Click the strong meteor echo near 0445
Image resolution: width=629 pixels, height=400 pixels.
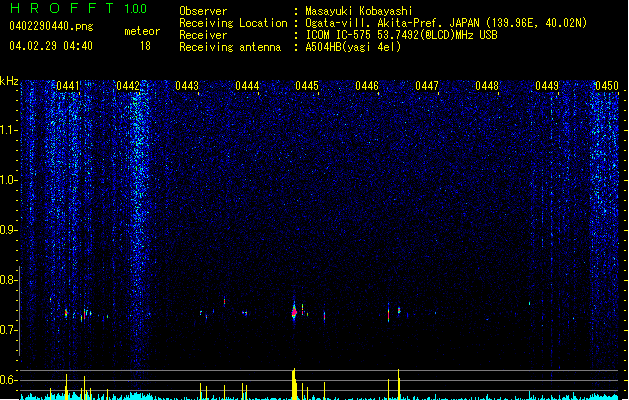pos(294,311)
